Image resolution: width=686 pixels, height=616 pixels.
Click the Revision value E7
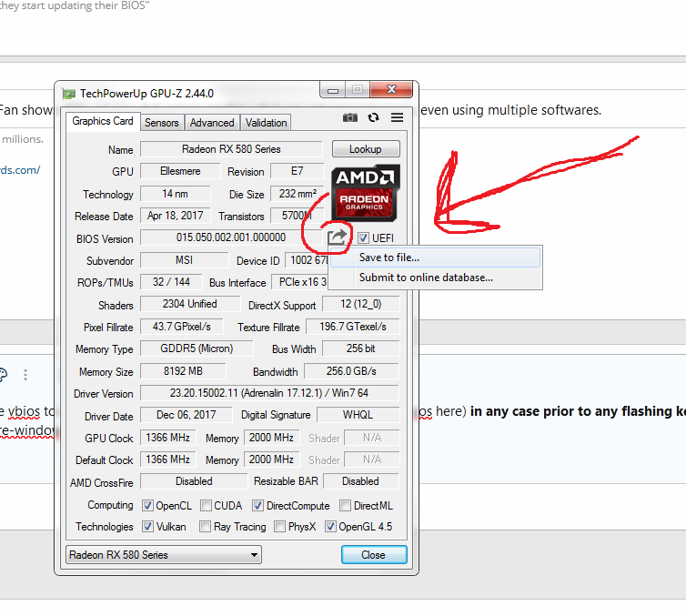(298, 171)
